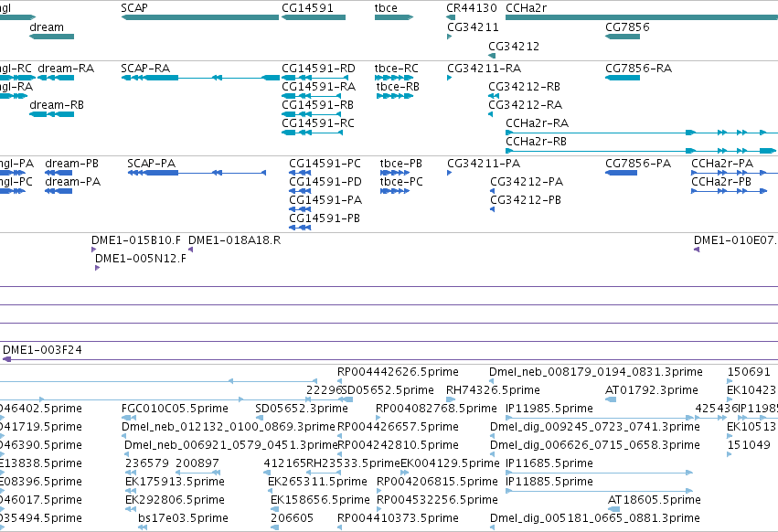Select the dream-RA transcript label
Screen dimensions: 778x532
[66, 68]
